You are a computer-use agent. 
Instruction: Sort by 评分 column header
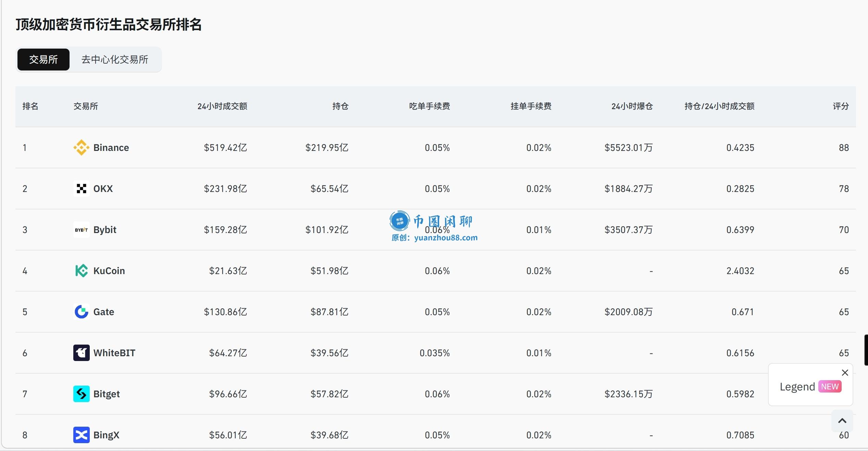[x=841, y=106]
